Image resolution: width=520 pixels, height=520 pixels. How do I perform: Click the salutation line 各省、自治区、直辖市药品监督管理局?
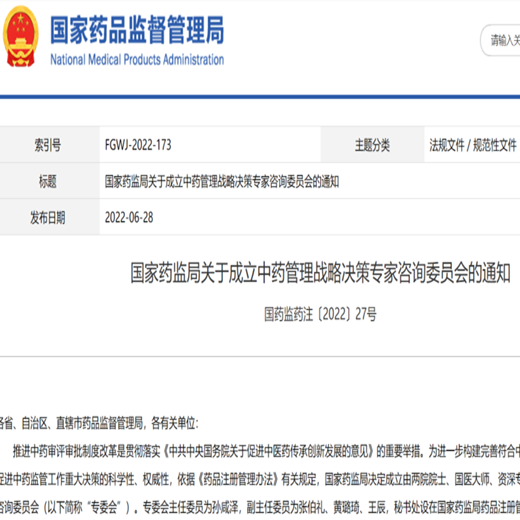(x=99, y=423)
